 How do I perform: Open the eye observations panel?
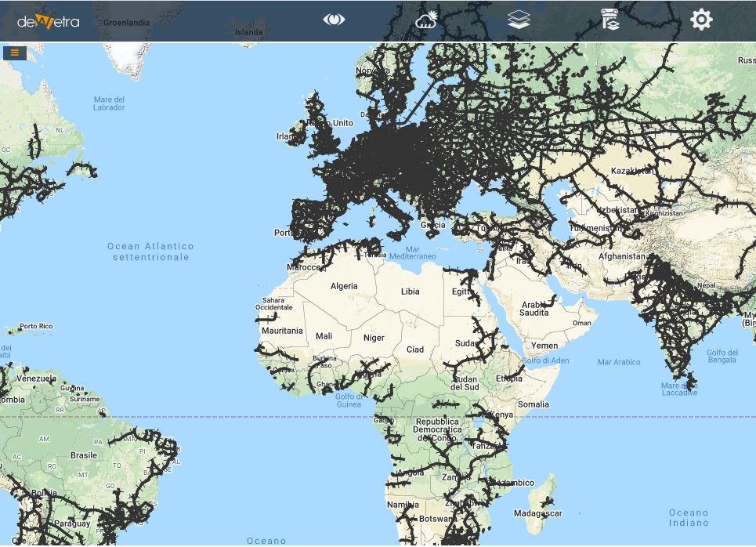pyautogui.click(x=334, y=20)
